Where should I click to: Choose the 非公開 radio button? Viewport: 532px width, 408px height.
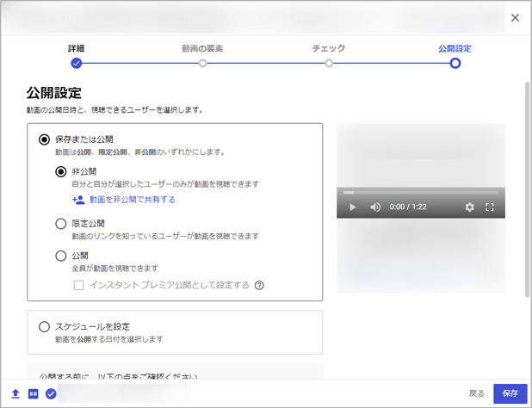(61, 171)
